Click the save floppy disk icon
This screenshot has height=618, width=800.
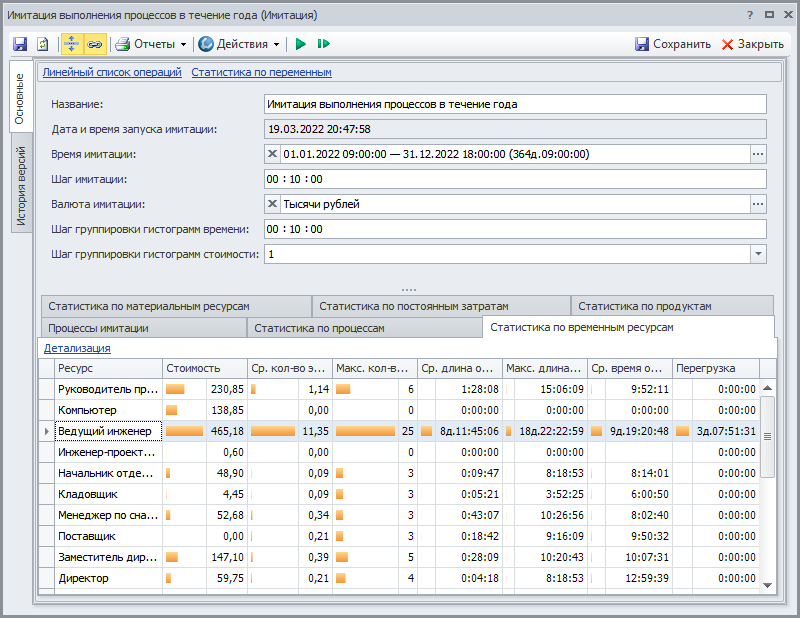[x=20, y=44]
